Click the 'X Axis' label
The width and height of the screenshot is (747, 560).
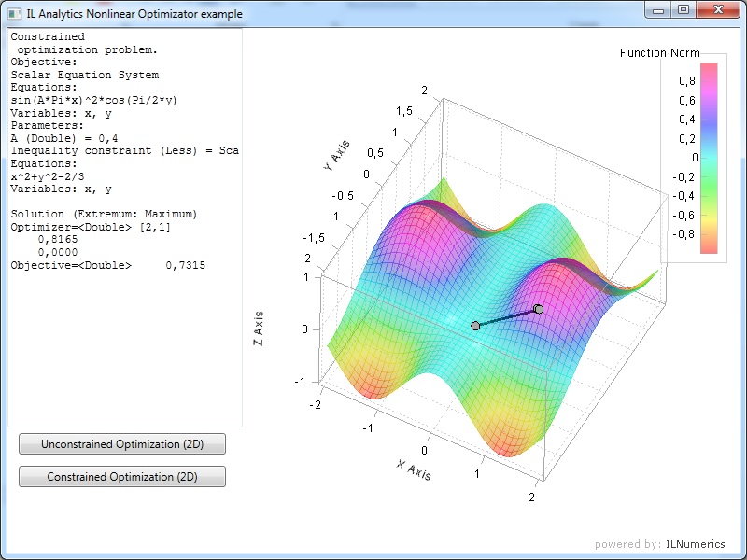pyautogui.click(x=414, y=470)
